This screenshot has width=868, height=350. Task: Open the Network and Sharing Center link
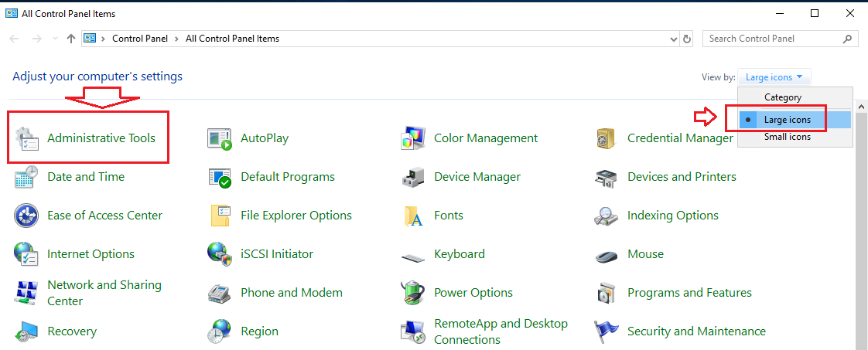coord(104,293)
